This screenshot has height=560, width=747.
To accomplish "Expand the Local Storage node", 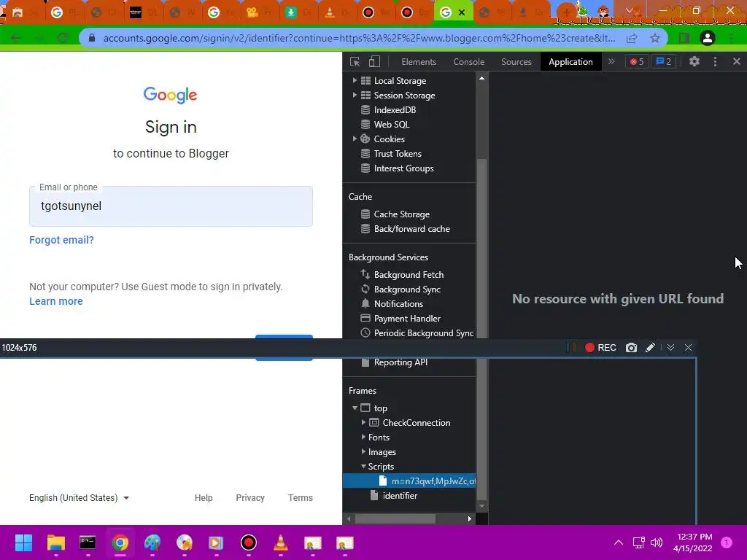I will pyautogui.click(x=355, y=80).
